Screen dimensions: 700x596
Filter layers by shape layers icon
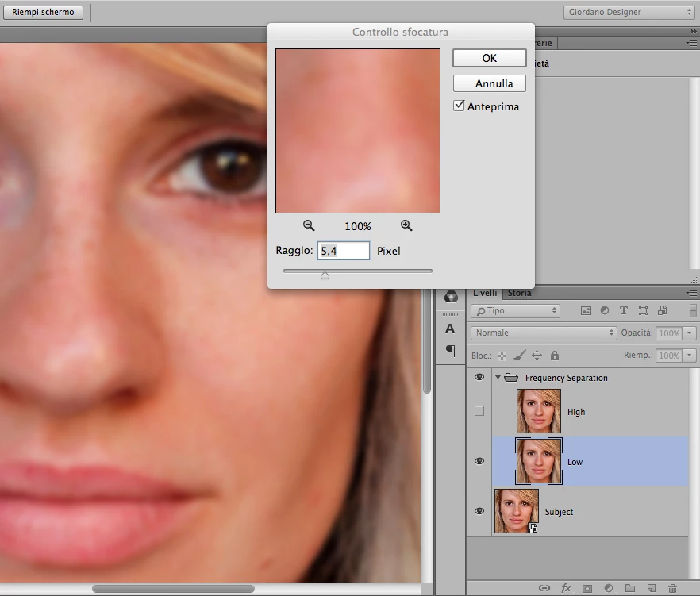pos(643,311)
